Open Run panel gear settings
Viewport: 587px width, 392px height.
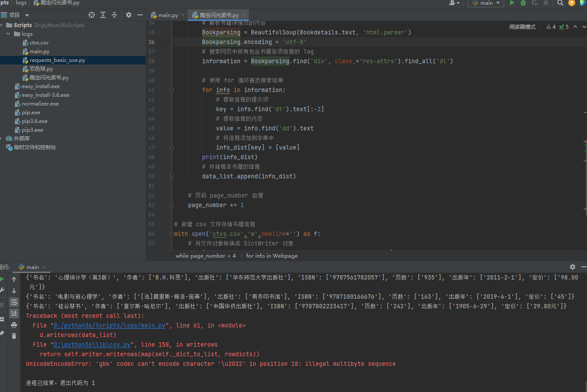coord(573,267)
